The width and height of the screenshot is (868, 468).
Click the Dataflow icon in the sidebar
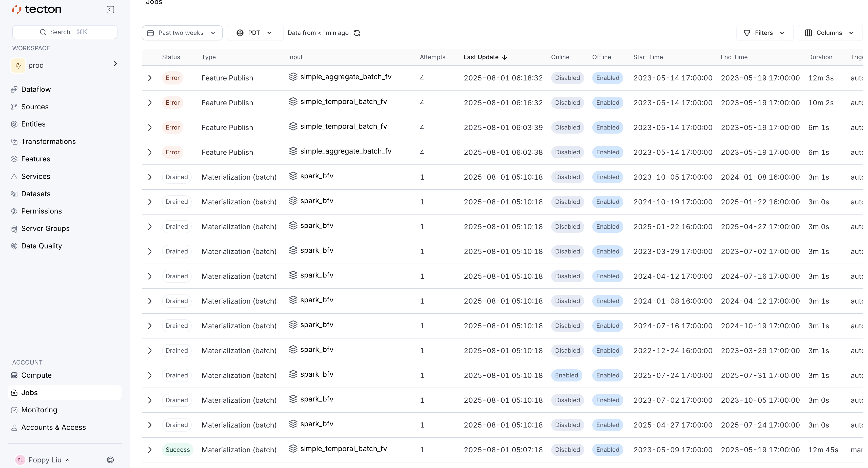tap(14, 89)
